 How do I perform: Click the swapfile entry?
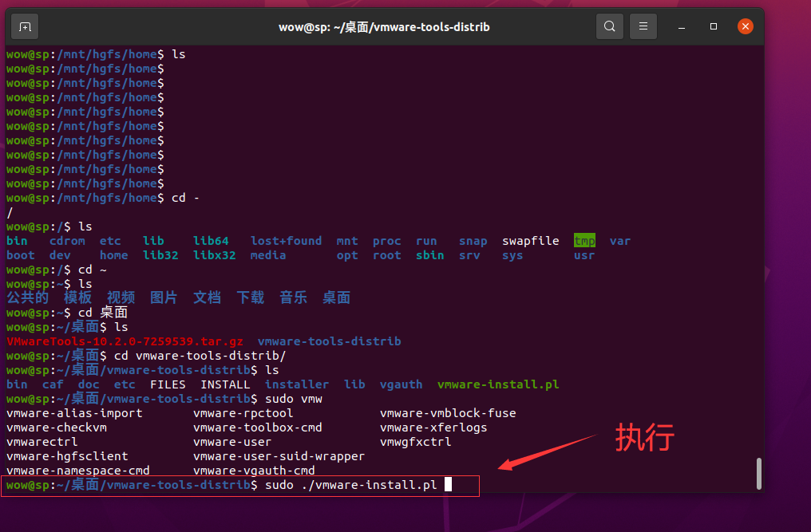tap(531, 241)
